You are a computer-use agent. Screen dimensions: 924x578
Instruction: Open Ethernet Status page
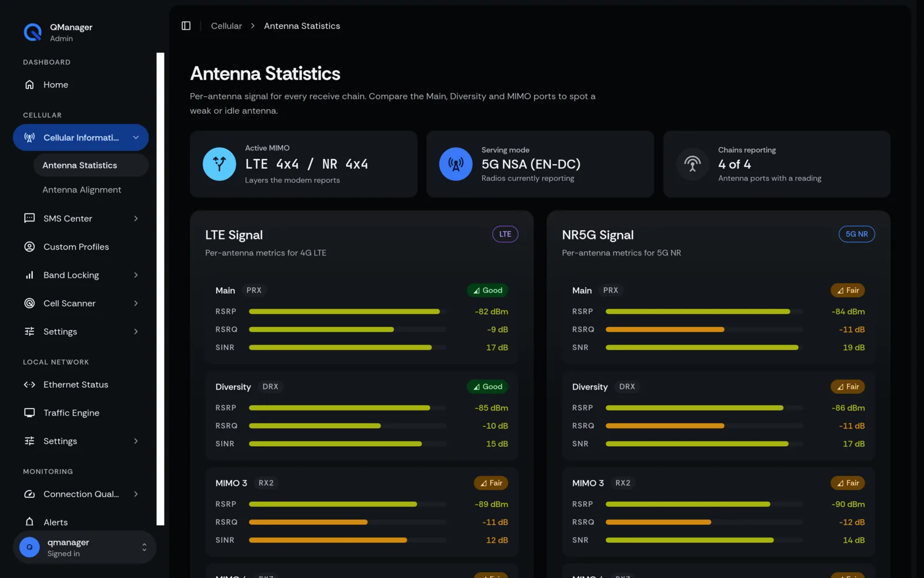click(x=81, y=385)
